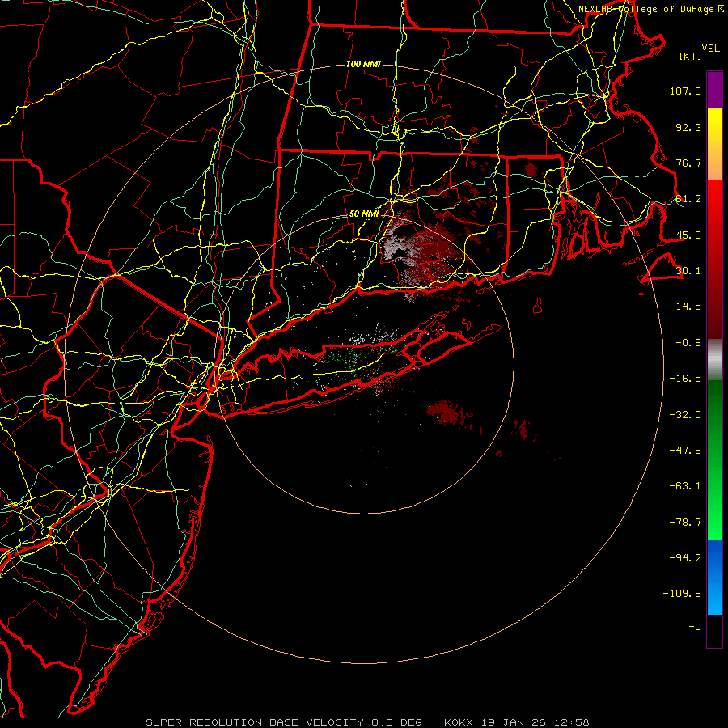The image size is (728, 728).
Task: Click the TH legend label
Action: pos(695,630)
